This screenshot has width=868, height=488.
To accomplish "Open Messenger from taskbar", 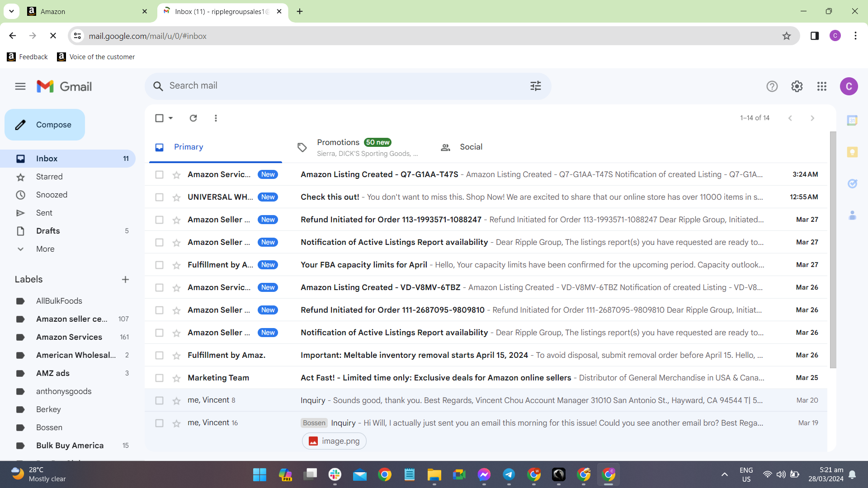I will coord(484,474).
